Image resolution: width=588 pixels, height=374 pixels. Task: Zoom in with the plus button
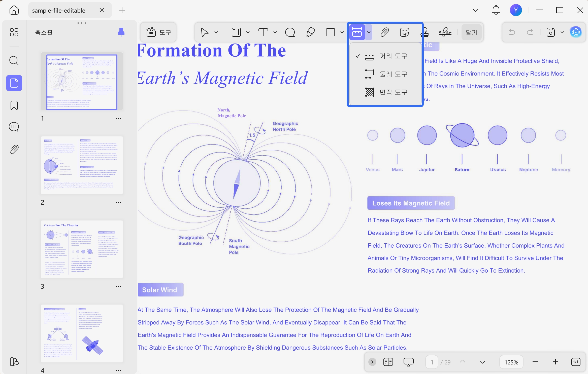point(556,362)
